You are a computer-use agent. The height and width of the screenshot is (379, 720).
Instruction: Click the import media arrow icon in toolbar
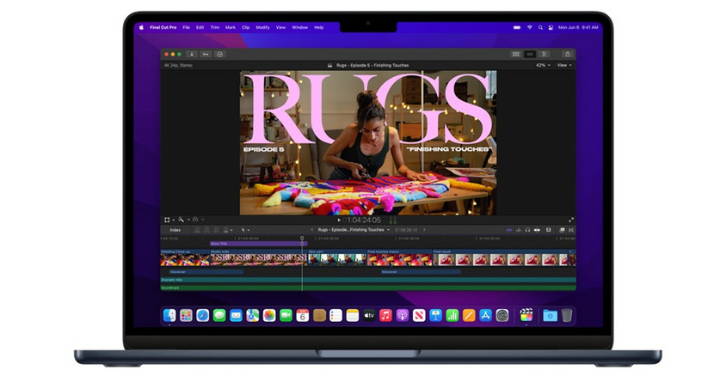[192, 54]
